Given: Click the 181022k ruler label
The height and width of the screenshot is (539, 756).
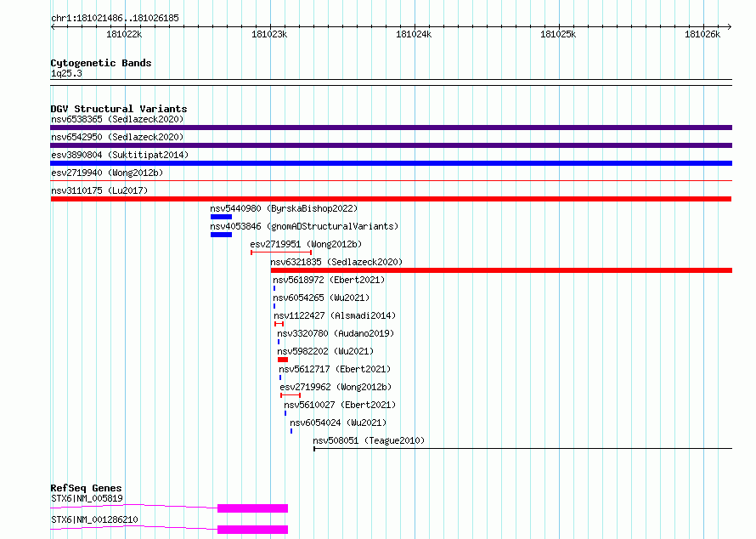Looking at the screenshot, I should [124, 34].
